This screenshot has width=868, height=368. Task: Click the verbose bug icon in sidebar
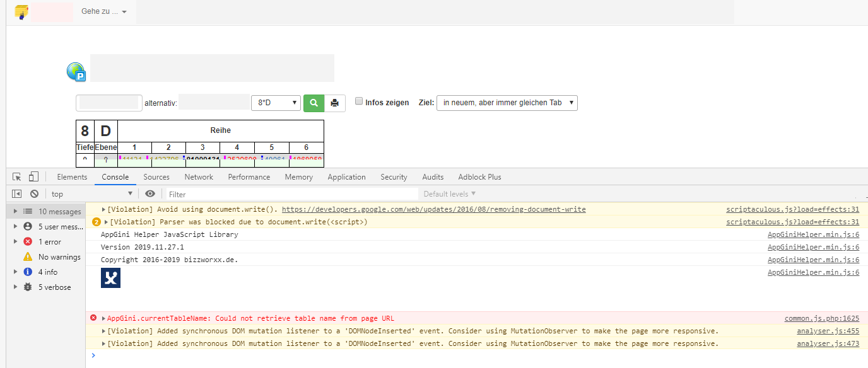click(28, 287)
